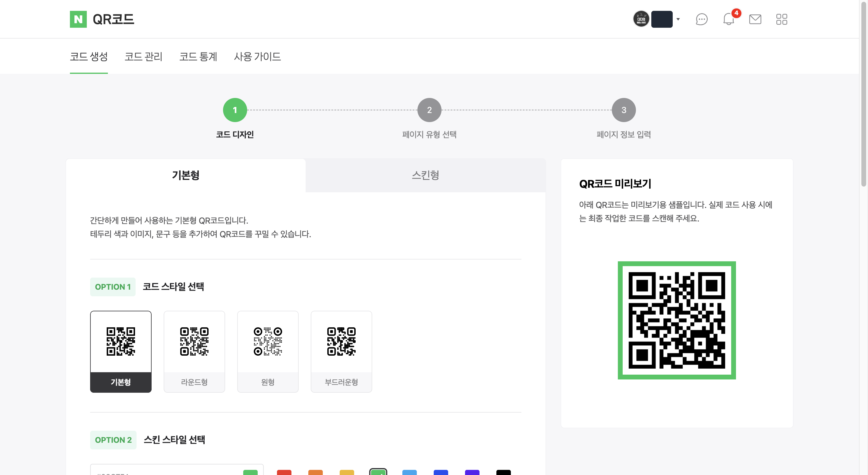Click the green Naver N logo
The image size is (868, 475).
click(x=78, y=19)
